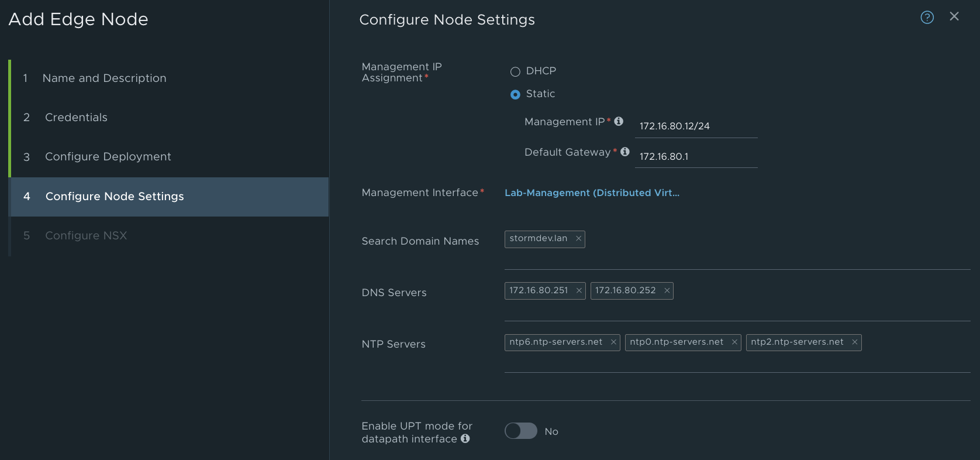Viewport: 980px width, 460px height.
Task: Close the Add Edge Node dialog
Action: [x=954, y=16]
